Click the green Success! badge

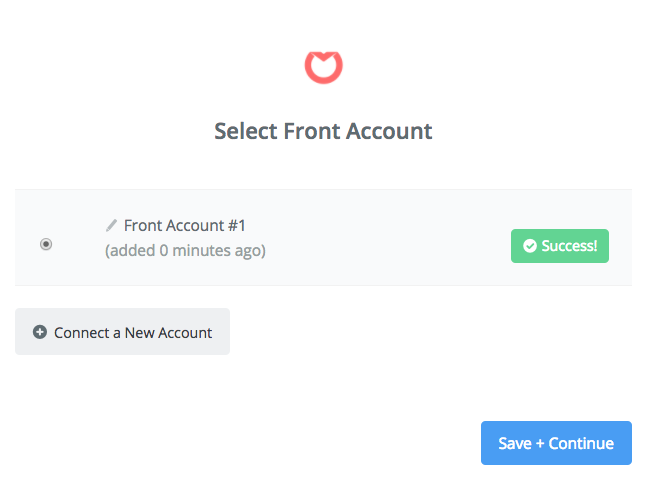point(560,246)
